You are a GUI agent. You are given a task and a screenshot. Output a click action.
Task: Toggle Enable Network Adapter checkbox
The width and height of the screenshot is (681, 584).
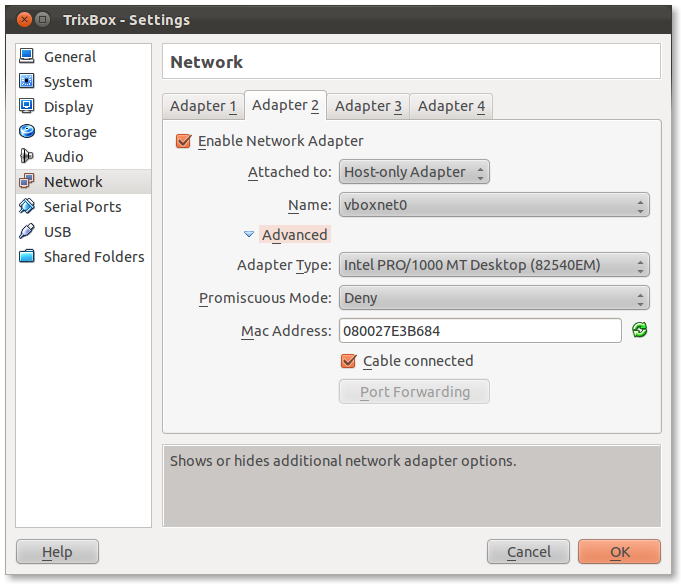coord(183,141)
